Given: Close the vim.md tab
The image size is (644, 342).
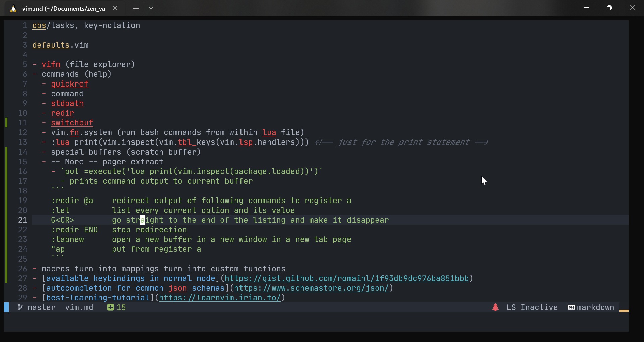Looking at the screenshot, I should pyautogui.click(x=115, y=8).
